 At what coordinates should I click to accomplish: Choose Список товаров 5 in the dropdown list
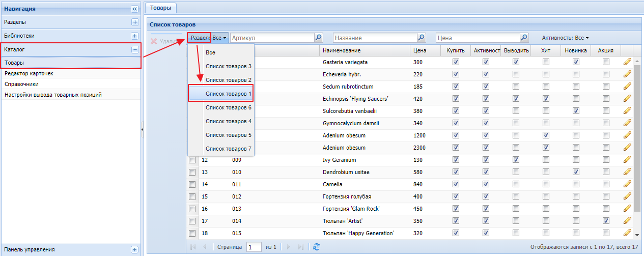pyautogui.click(x=228, y=135)
